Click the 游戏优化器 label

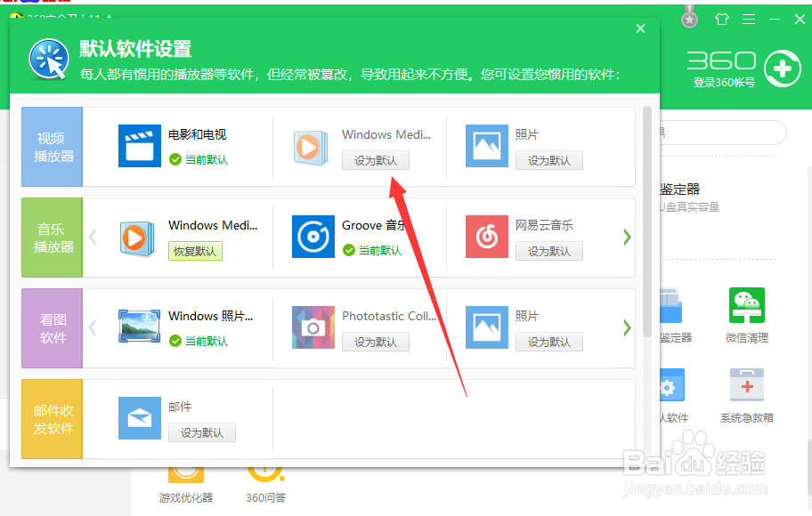tap(186, 498)
